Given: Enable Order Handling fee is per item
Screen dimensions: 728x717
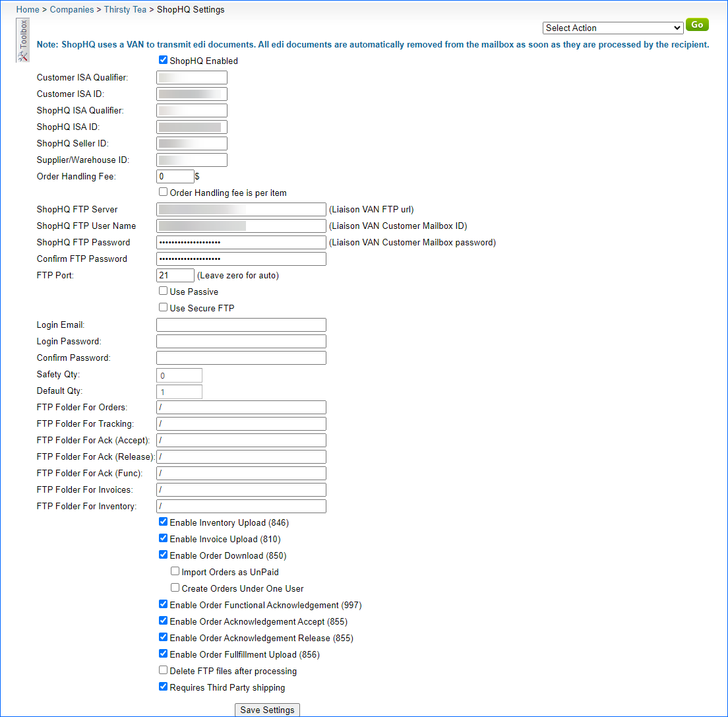Looking at the screenshot, I should pyautogui.click(x=164, y=192).
